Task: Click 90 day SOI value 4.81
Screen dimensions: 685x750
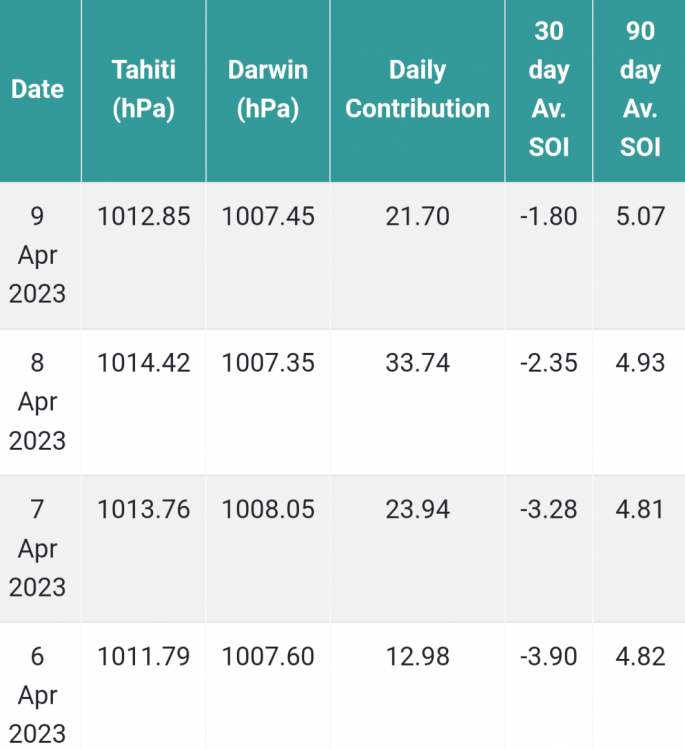Action: (640, 510)
